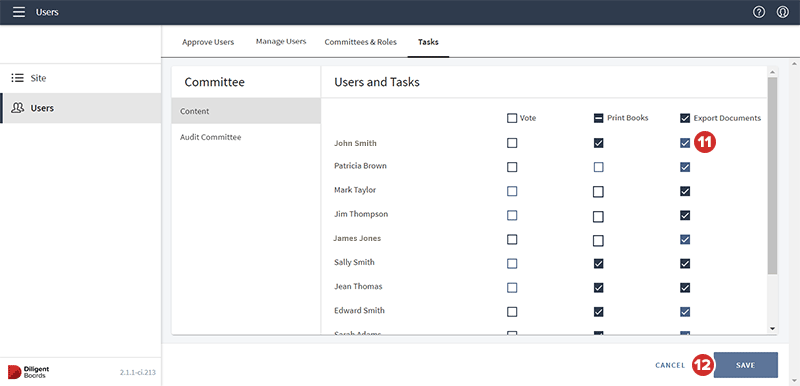Image resolution: width=800 pixels, height=386 pixels.
Task: Enable Print Books for Patricia Brown
Action: point(598,167)
